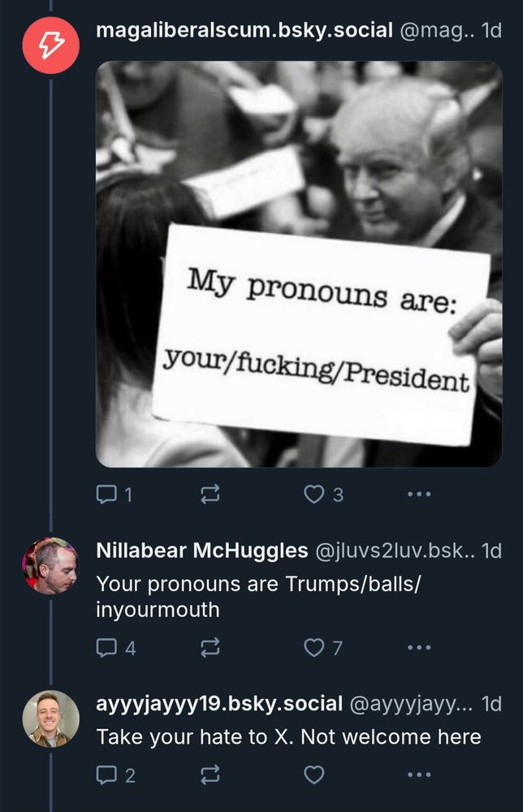523x812 pixels.
Task: Repost Nillabear McHuggles comment
Action: coord(210,647)
